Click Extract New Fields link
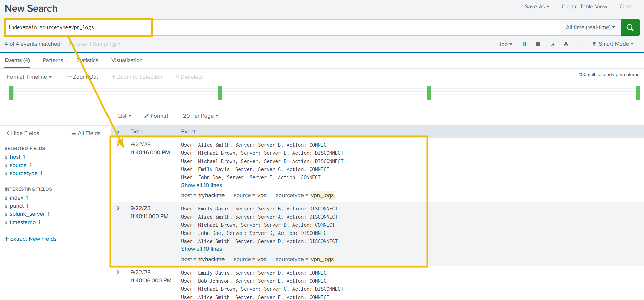This screenshot has height=300, width=644. pyautogui.click(x=31, y=239)
